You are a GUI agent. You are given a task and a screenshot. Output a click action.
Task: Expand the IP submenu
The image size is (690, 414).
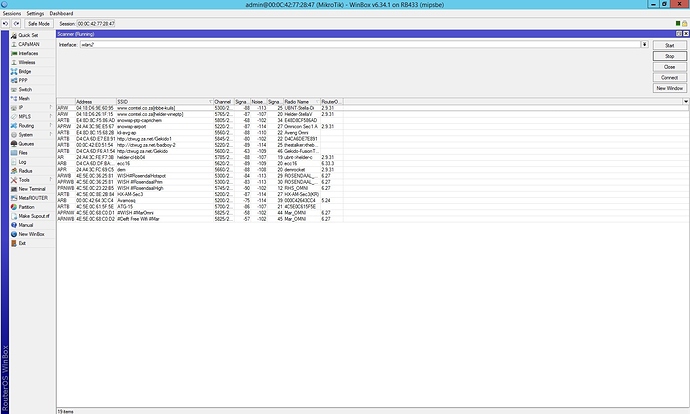click(21, 107)
